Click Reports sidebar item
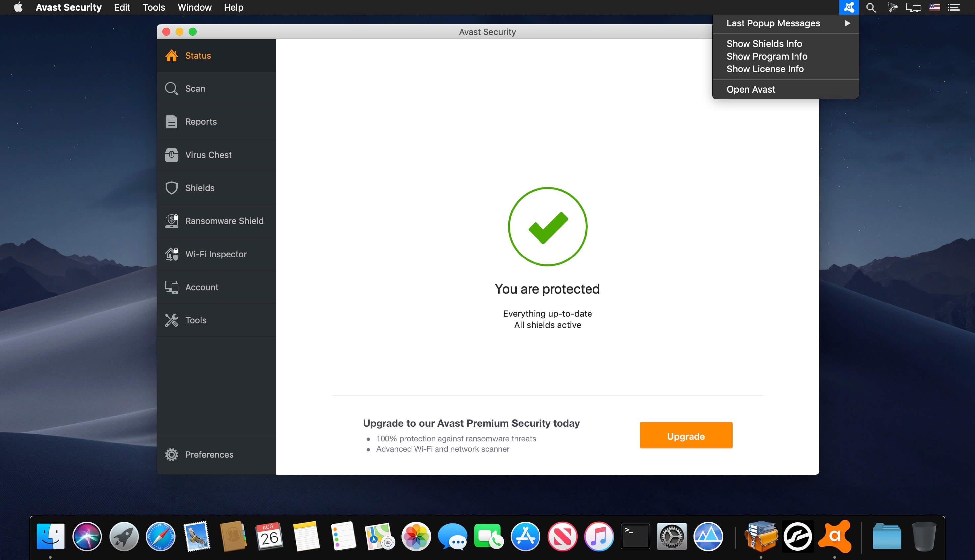Screen dimensions: 975x560 pos(201,121)
